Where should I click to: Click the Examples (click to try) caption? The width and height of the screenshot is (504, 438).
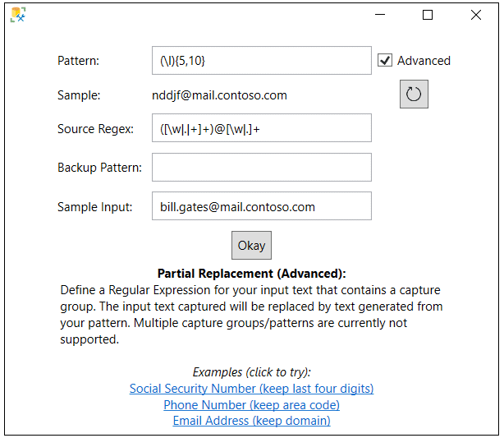click(x=251, y=372)
